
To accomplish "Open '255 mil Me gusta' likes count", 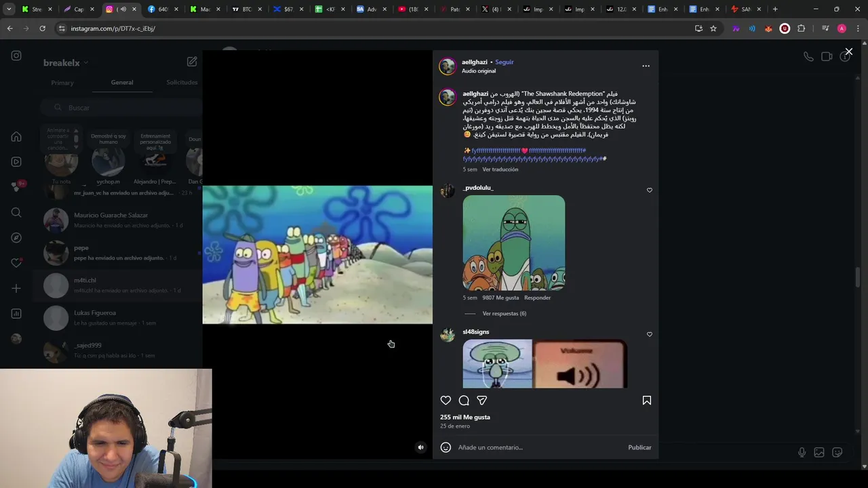I will pyautogui.click(x=465, y=418).
